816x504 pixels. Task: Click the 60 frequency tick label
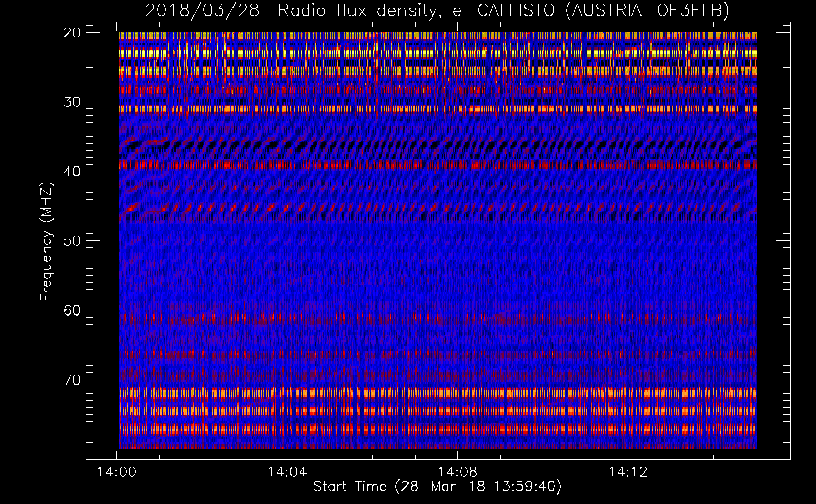(72, 310)
